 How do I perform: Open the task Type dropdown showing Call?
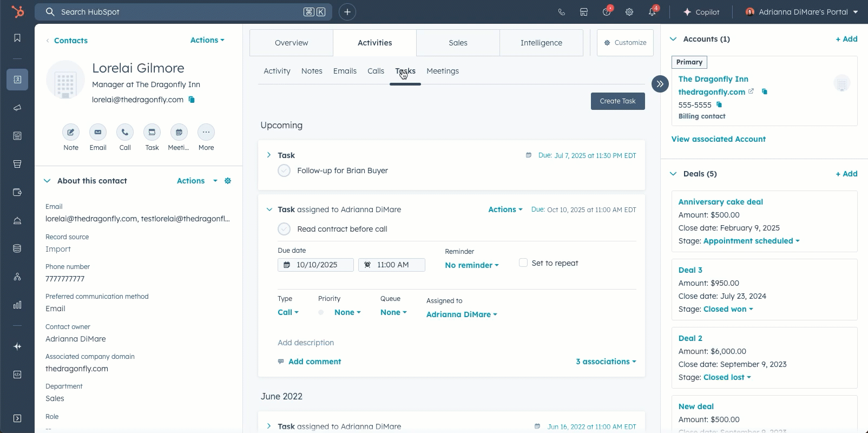click(x=288, y=312)
